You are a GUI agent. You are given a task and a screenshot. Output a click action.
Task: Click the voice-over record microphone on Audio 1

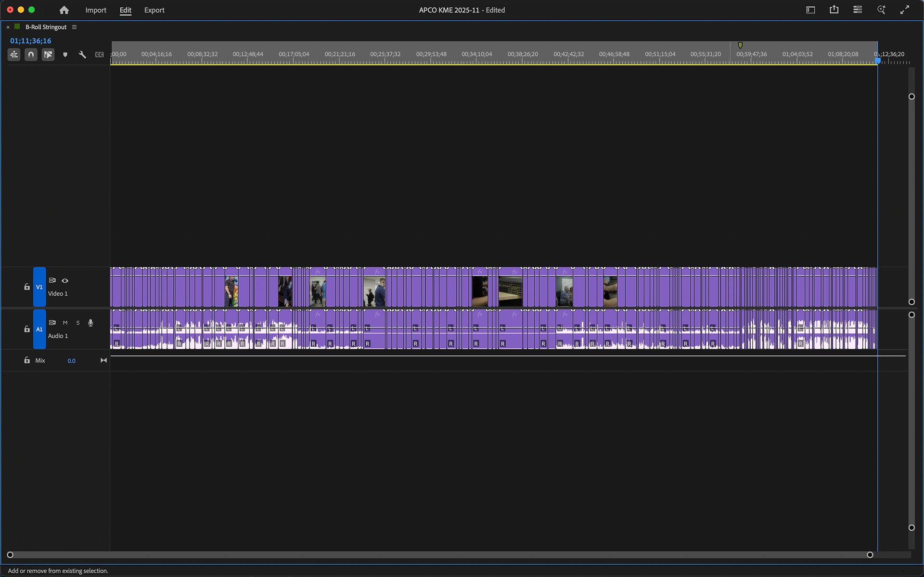click(x=90, y=323)
